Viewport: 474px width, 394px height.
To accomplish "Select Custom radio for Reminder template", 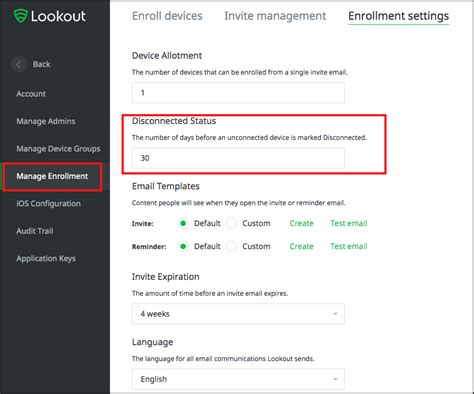I will tap(231, 246).
